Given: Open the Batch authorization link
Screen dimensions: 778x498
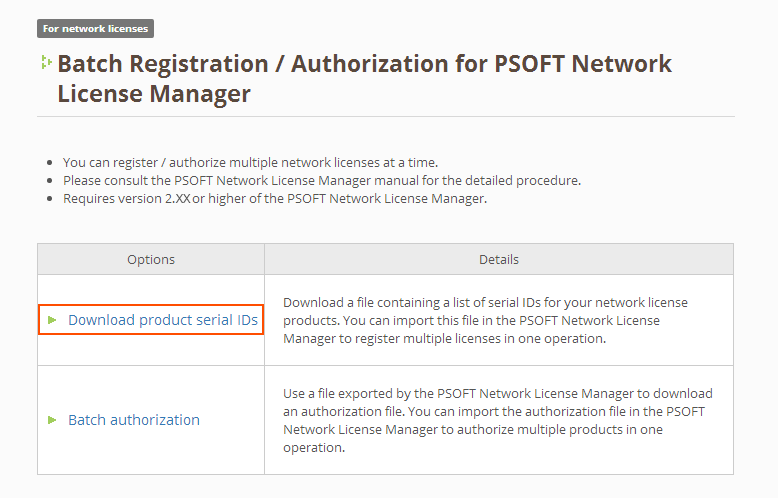Looking at the screenshot, I should click(x=134, y=420).
